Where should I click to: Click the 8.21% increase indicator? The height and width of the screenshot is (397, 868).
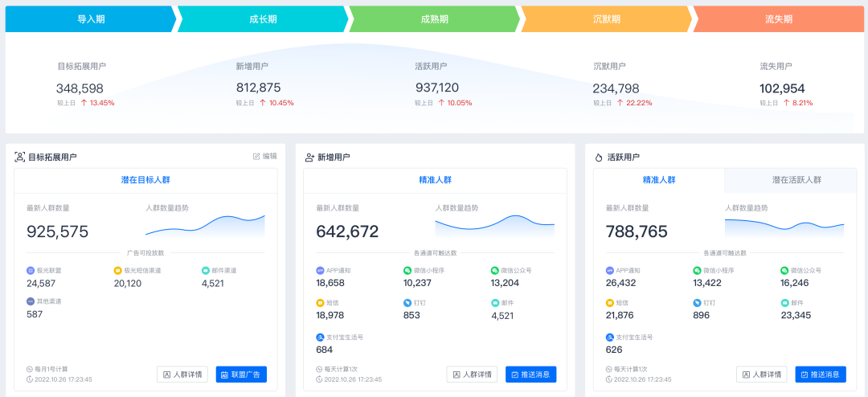tap(798, 103)
